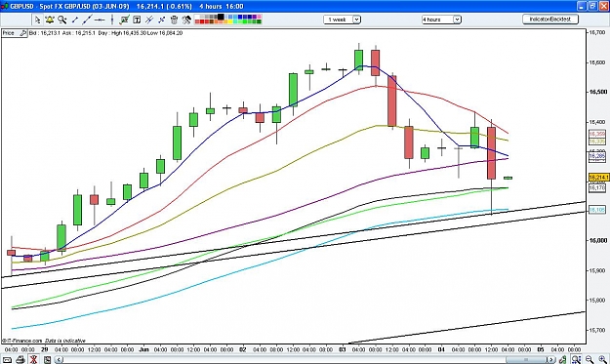Image resolution: width=610 pixels, height=364 pixels.
Task: Click the zoom out magnifier at bottom right
Action: tap(590, 359)
